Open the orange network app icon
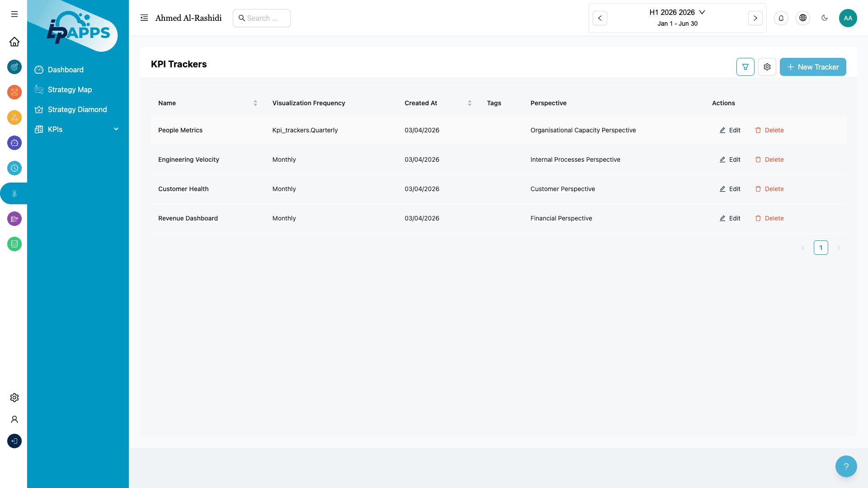The width and height of the screenshot is (868, 488). (14, 92)
